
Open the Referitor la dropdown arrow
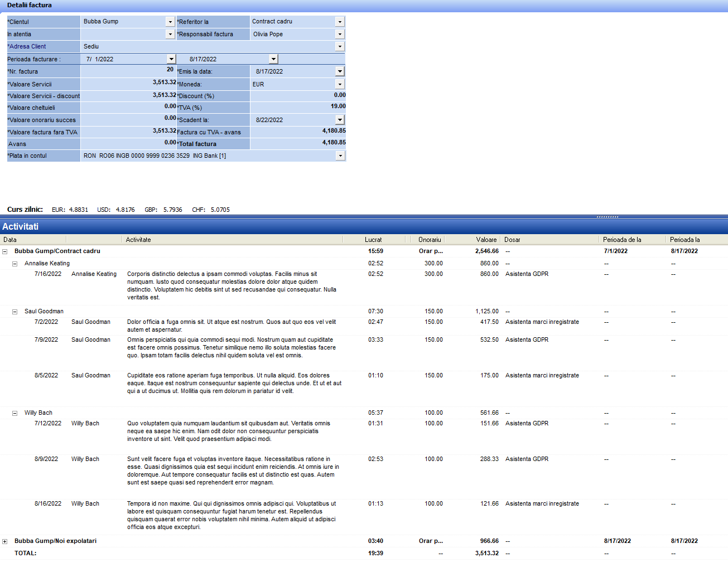tap(340, 22)
